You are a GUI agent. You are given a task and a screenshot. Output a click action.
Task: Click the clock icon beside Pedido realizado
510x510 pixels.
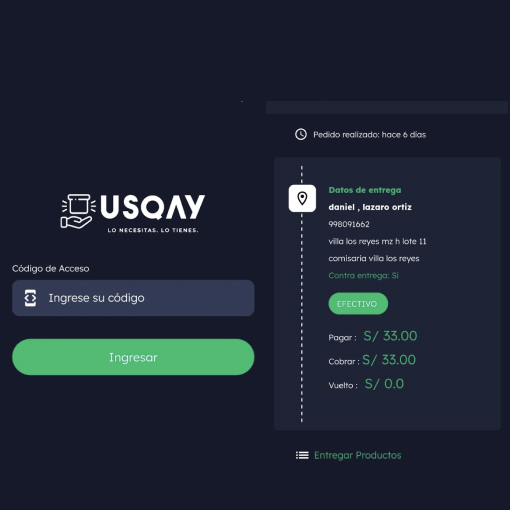(301, 134)
